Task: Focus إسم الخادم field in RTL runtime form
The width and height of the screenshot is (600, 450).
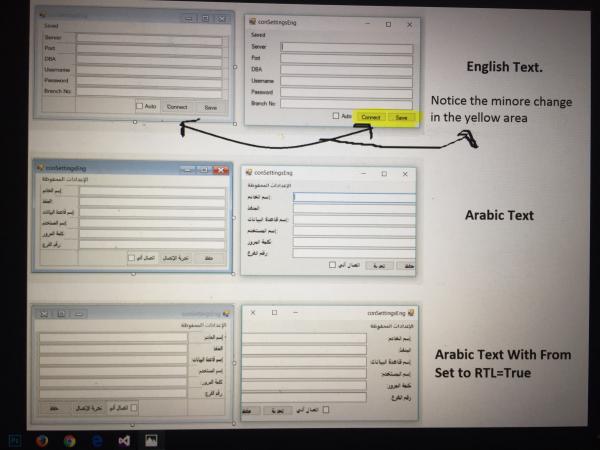Action: pyautogui.click(x=304, y=338)
